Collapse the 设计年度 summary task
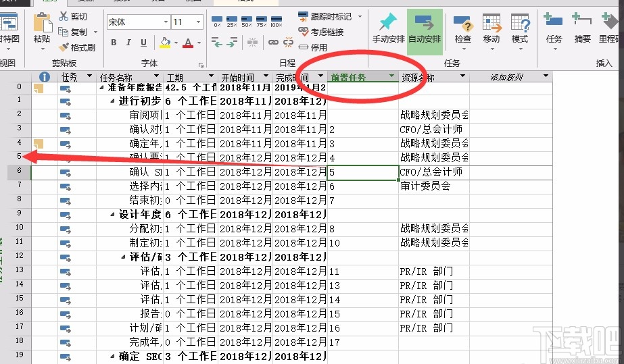Image resolution: width=624 pixels, height=364 pixels. (113, 215)
